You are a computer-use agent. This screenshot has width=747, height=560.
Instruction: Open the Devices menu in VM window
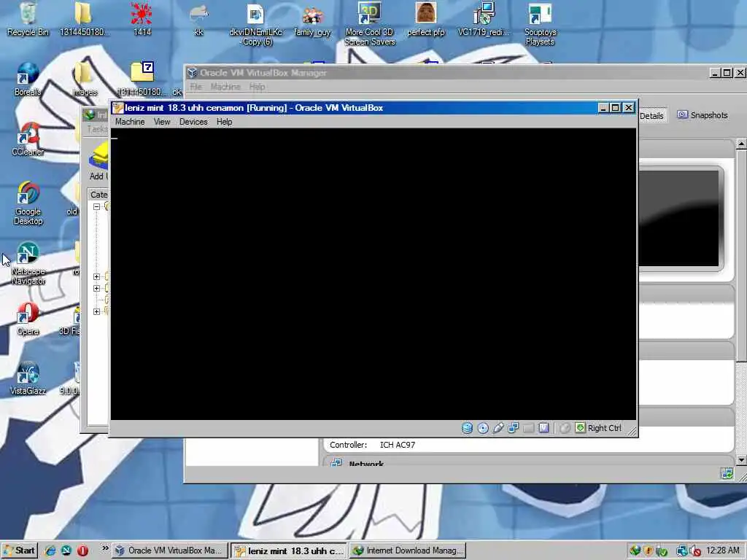pyautogui.click(x=193, y=122)
